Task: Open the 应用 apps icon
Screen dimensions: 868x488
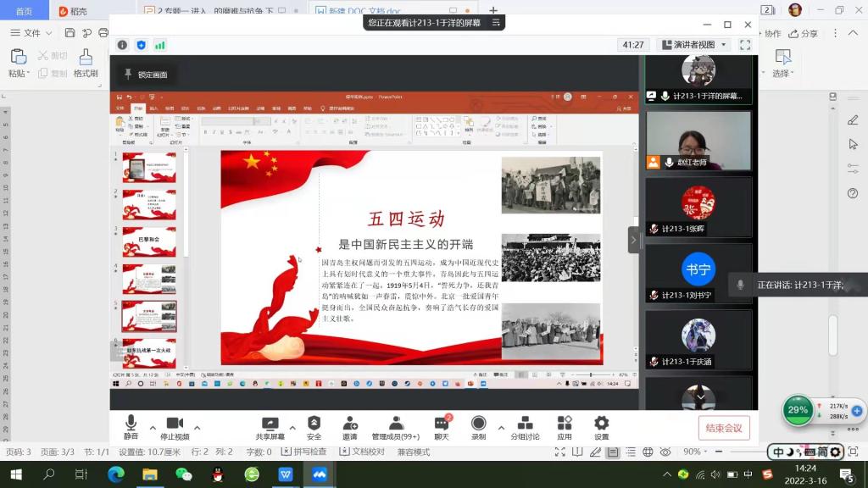Action: coord(565,424)
